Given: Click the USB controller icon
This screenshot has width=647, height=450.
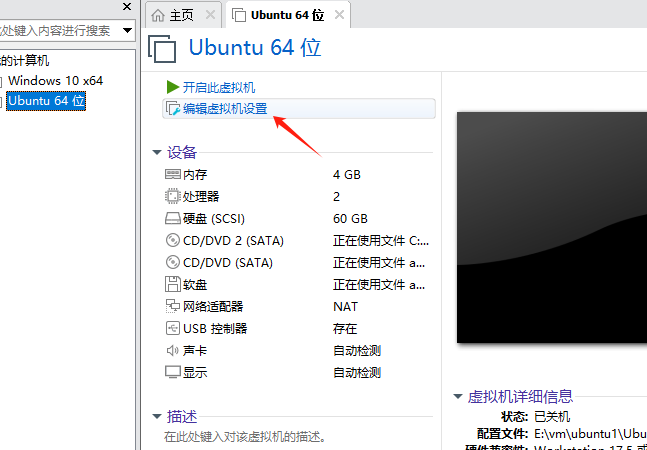Looking at the screenshot, I should pos(172,328).
